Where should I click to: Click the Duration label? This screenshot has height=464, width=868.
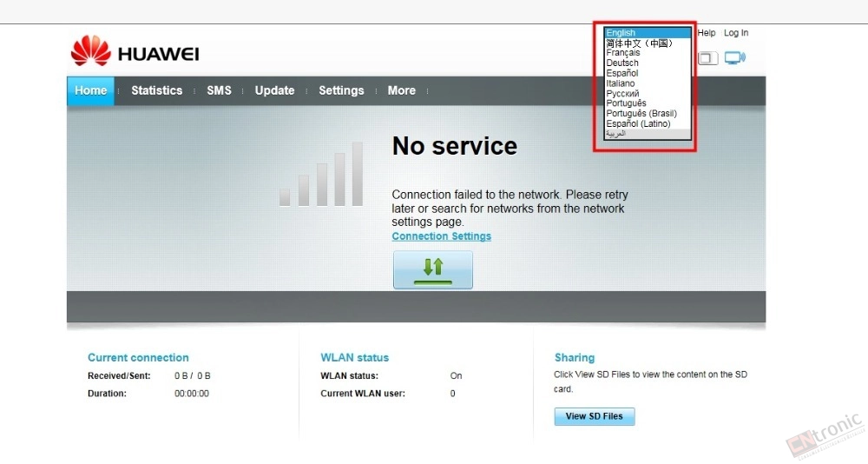(x=107, y=394)
